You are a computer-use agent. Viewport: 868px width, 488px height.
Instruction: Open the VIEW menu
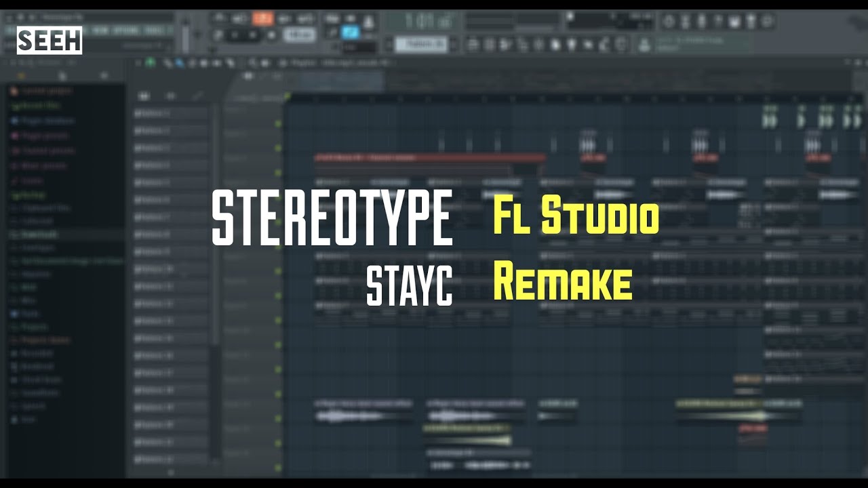tap(100, 30)
